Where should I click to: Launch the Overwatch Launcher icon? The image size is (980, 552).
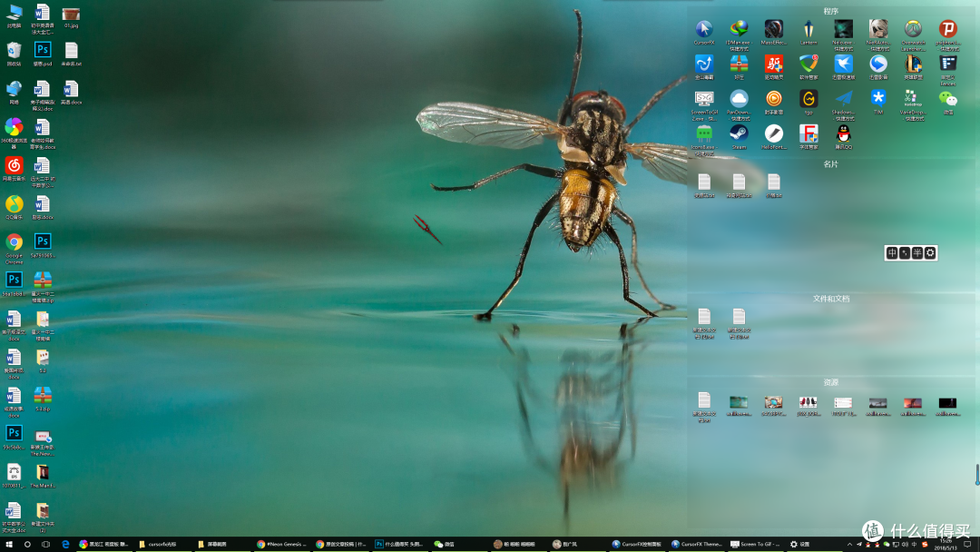click(913, 29)
